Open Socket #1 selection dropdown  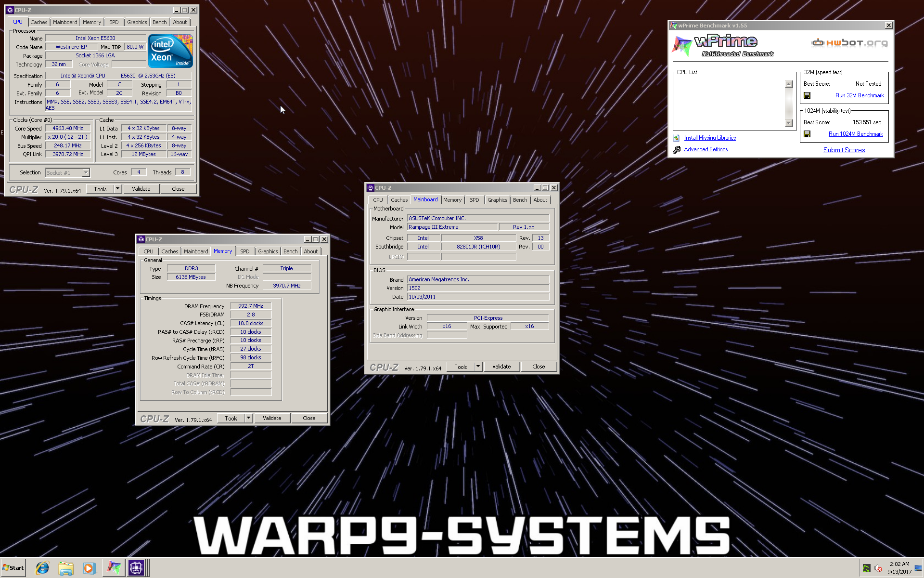(x=86, y=172)
